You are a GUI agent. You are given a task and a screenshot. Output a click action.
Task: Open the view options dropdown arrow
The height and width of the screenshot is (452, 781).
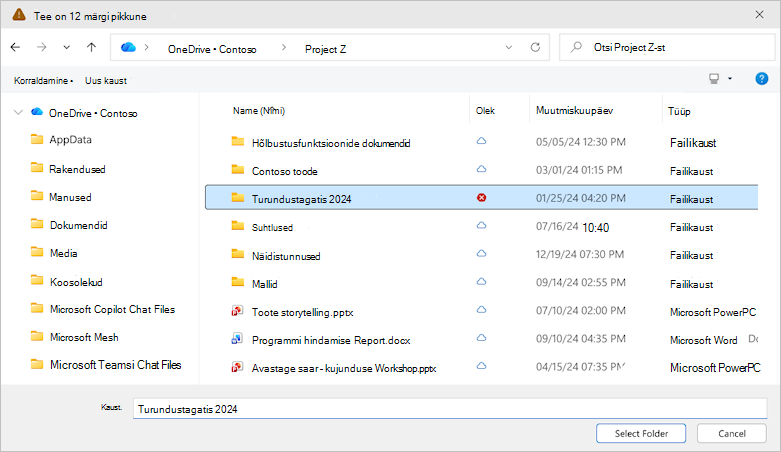pos(730,79)
